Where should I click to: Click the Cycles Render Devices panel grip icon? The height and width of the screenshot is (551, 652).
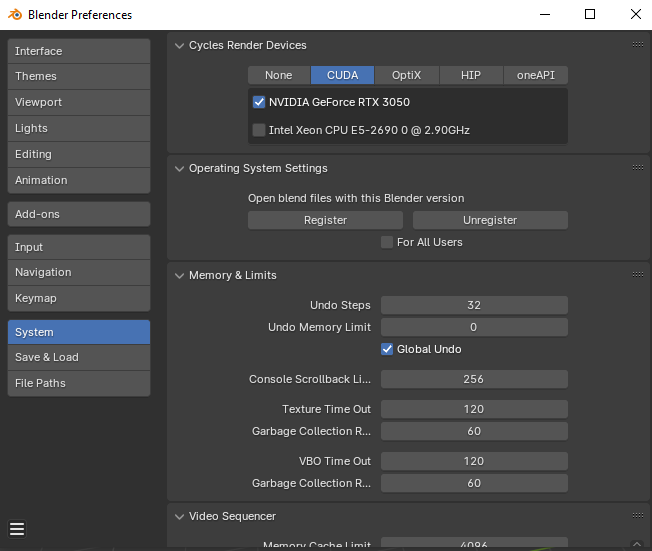coord(638,45)
